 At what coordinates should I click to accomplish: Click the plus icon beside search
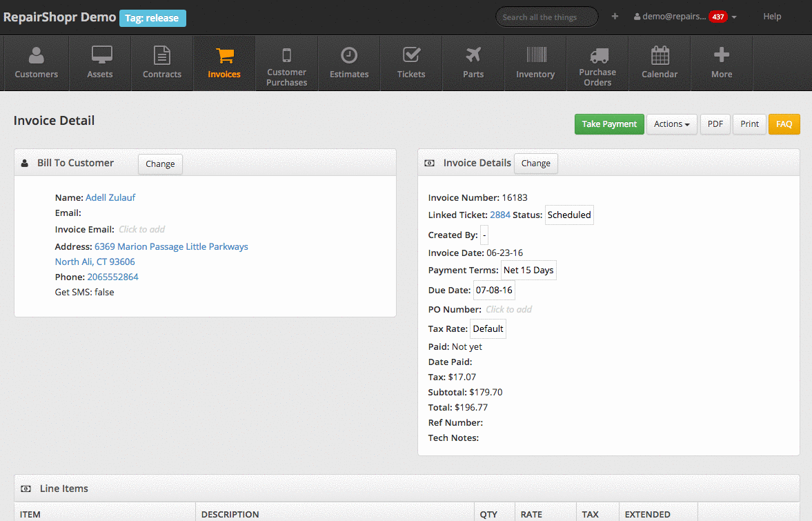pyautogui.click(x=615, y=17)
